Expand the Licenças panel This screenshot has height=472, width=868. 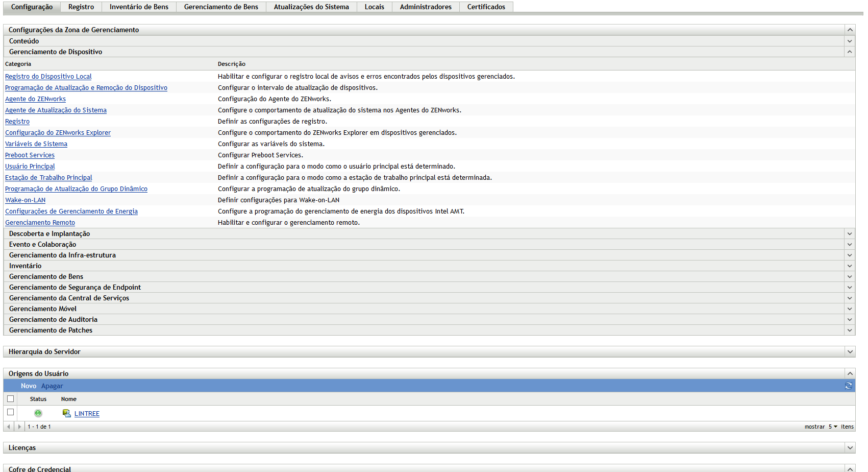tap(850, 448)
